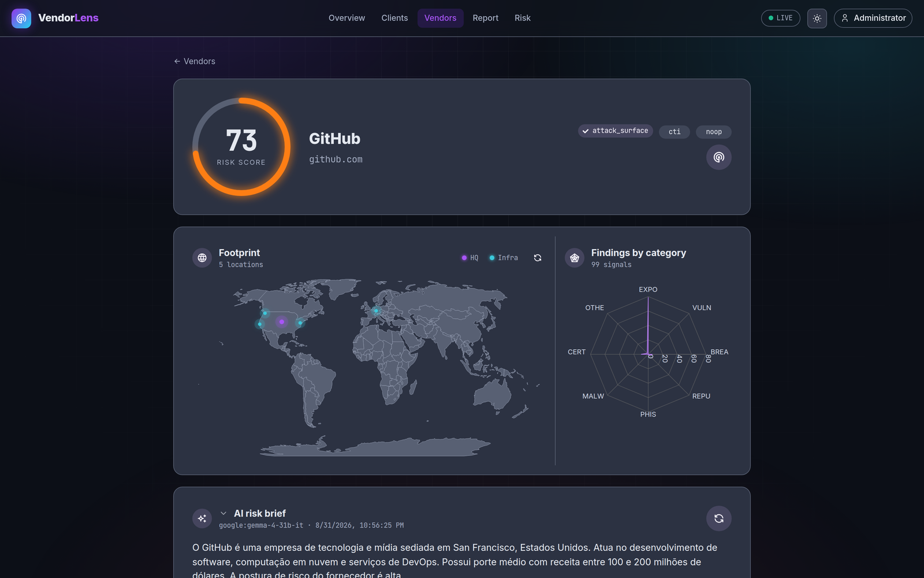Click the BREA axis label on radar chart

tap(720, 352)
